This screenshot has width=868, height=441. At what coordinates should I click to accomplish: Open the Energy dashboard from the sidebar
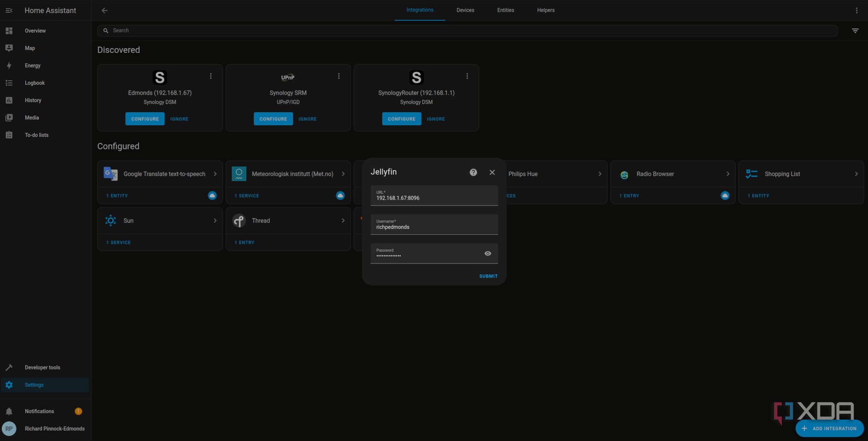pos(32,65)
